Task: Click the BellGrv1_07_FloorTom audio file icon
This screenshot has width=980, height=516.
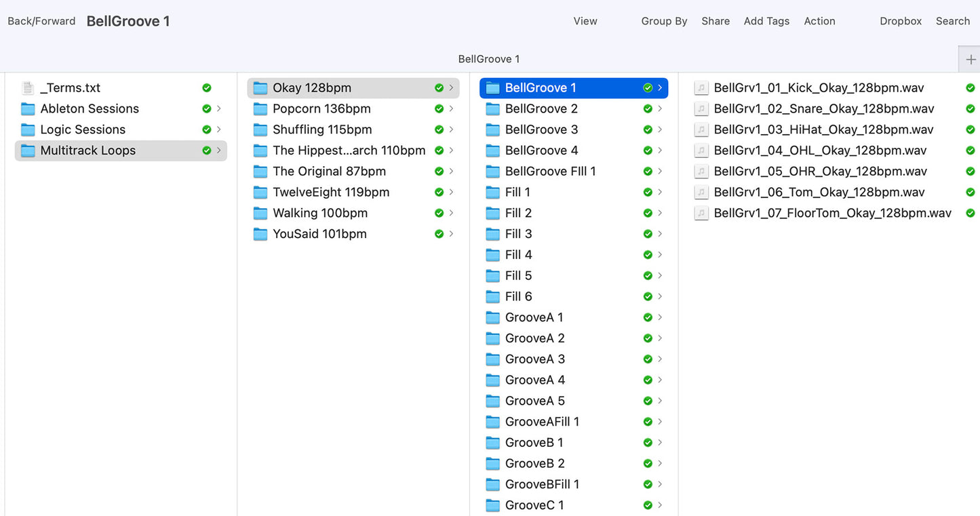Action: (x=701, y=214)
